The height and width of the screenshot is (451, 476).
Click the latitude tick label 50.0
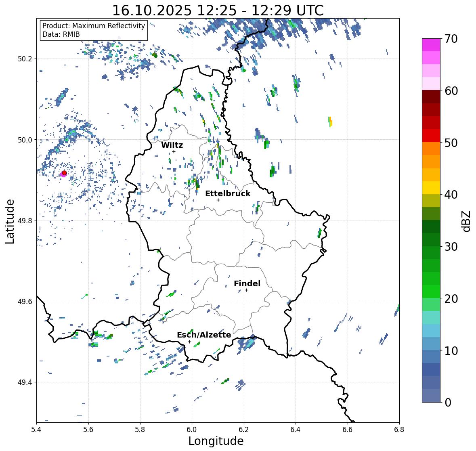coord(25,140)
